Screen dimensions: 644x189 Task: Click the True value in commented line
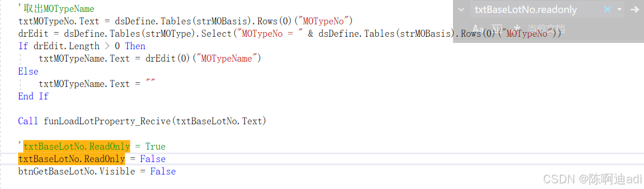click(x=155, y=147)
